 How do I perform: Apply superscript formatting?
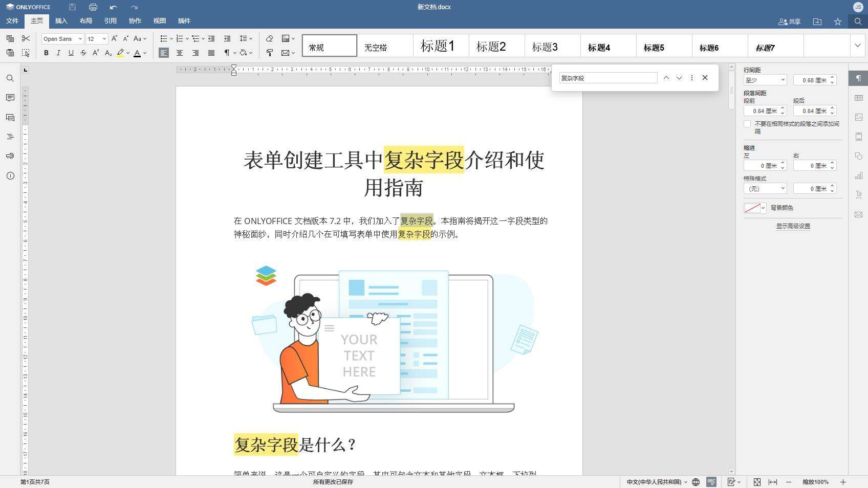coord(96,53)
